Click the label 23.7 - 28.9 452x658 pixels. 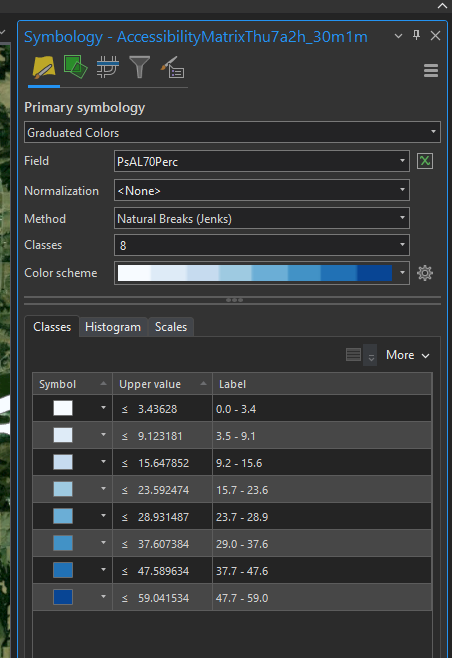242,517
